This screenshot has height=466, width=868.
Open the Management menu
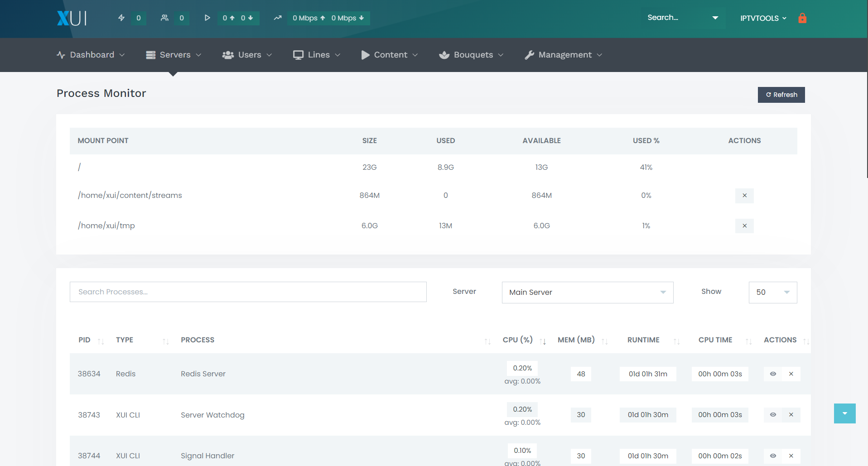click(x=564, y=55)
